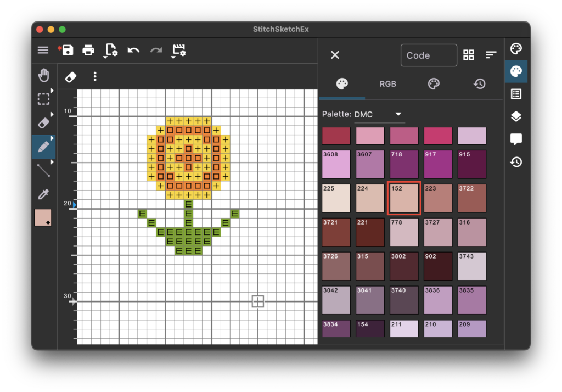This screenshot has width=562, height=392.
Task: Open the three-dot more options menu
Action: point(95,76)
